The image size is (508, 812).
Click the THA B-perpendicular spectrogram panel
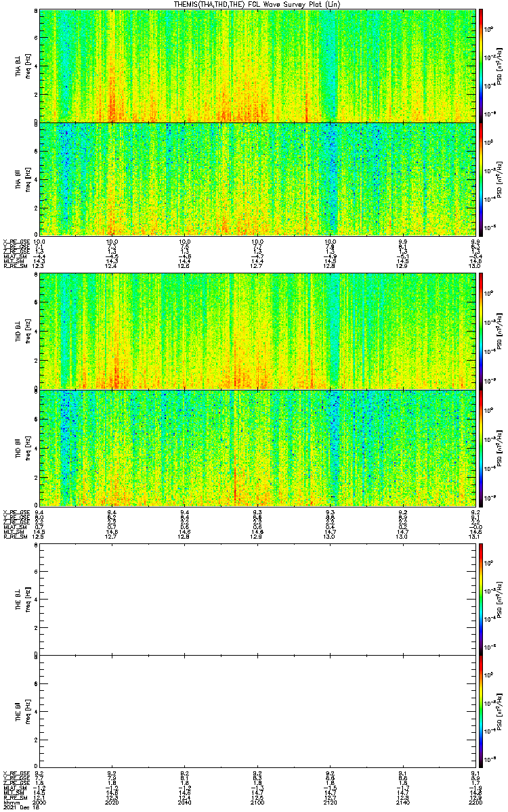257,65
